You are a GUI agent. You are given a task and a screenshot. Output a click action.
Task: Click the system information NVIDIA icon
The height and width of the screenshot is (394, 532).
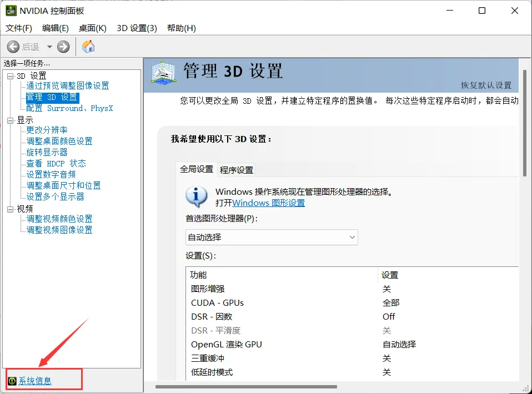(12, 381)
